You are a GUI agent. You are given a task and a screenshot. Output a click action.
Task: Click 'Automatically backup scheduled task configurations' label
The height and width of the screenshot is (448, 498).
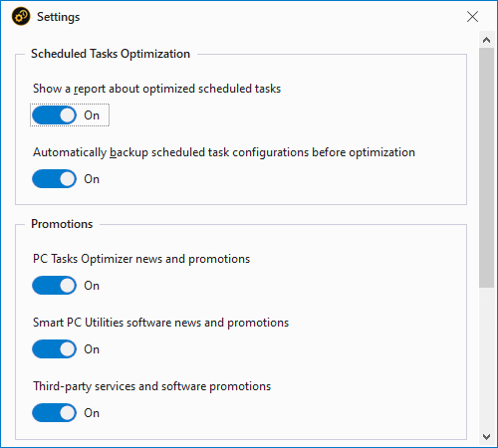pos(224,152)
